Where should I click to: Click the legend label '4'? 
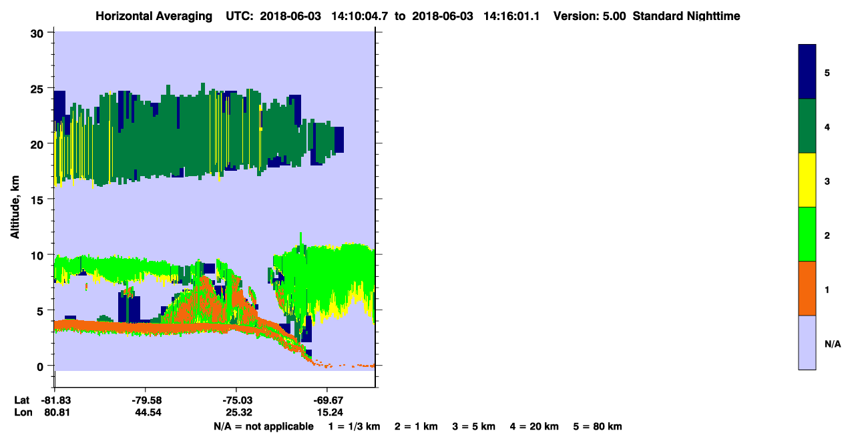pyautogui.click(x=827, y=126)
